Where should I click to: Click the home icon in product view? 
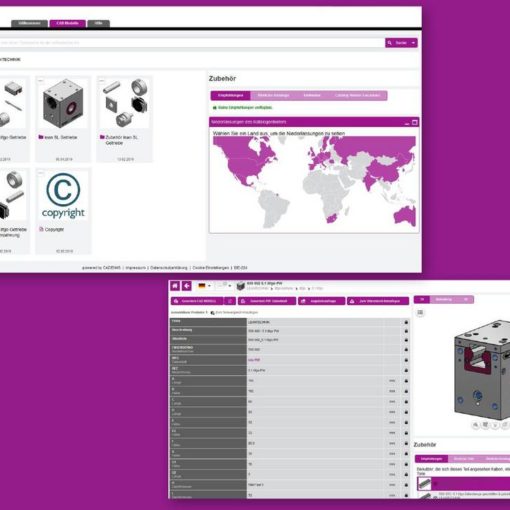pyautogui.click(x=175, y=286)
